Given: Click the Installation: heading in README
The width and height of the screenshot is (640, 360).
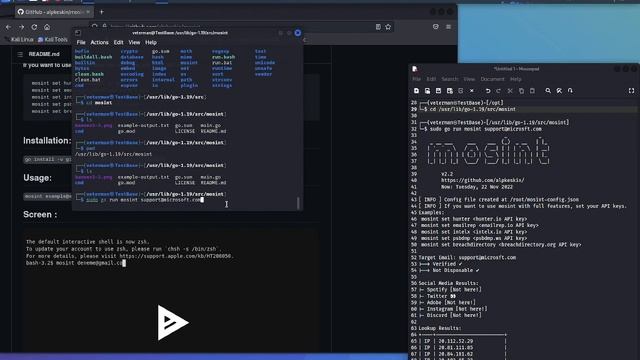Looking at the screenshot, I should [47, 140].
